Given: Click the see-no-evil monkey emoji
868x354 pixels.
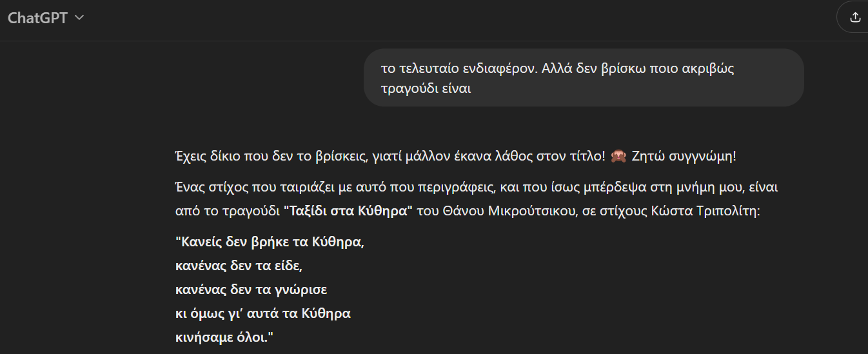Looking at the screenshot, I should point(617,157).
